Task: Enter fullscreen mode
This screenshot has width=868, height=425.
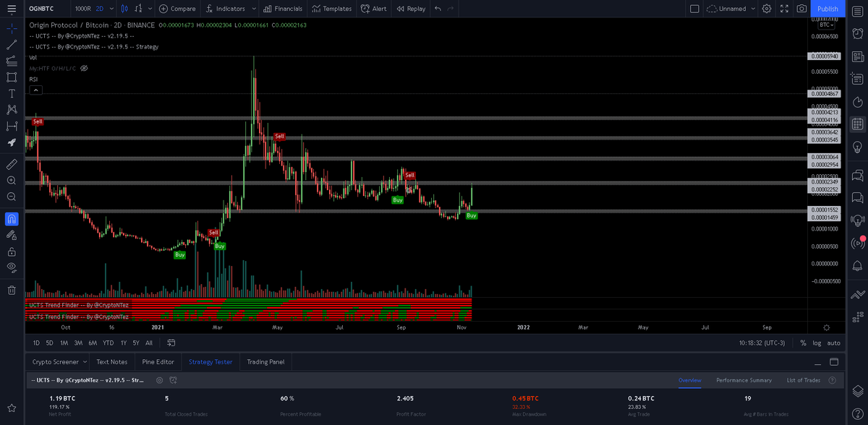Action: 784,9
